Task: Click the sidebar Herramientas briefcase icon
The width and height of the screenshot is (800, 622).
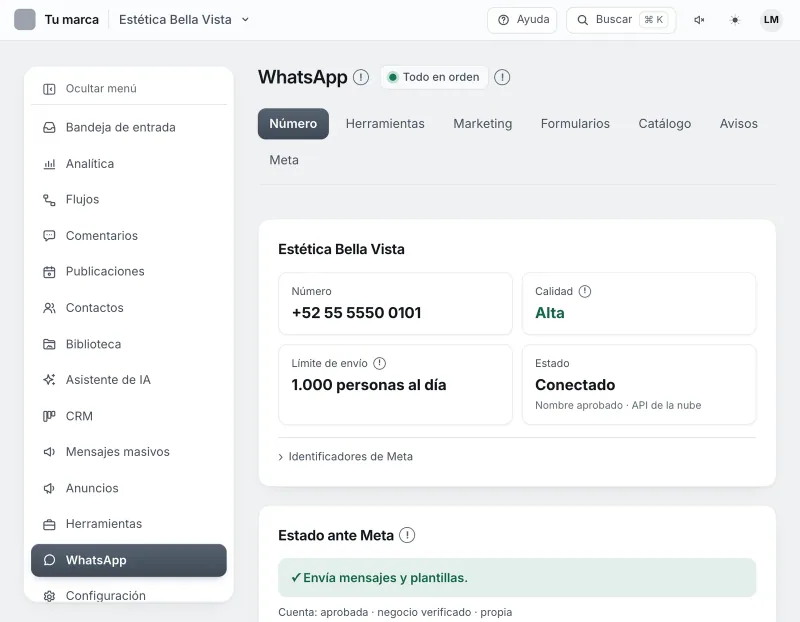Action: (x=49, y=524)
